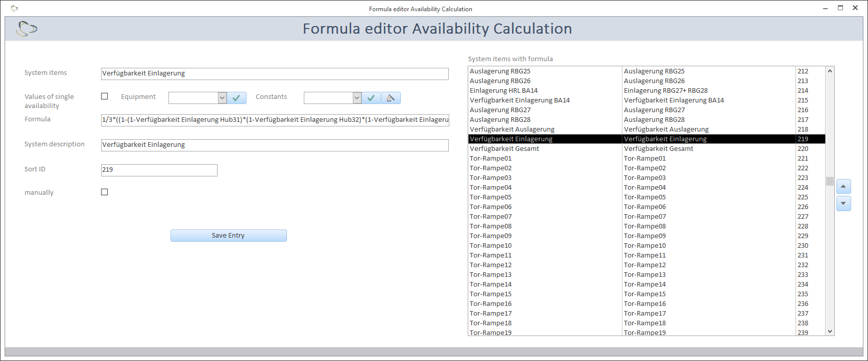
Task: Click the small app icon in the title bar
Action: 14,9
